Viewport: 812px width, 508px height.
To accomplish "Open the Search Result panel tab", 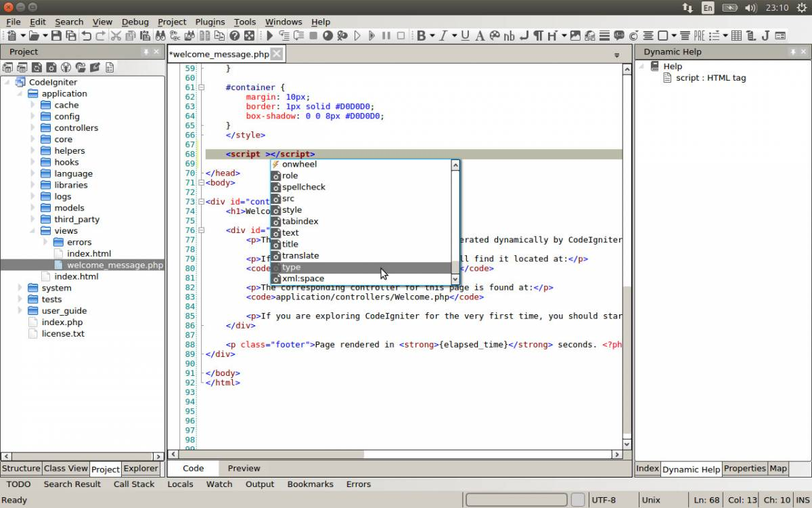I will point(72,484).
